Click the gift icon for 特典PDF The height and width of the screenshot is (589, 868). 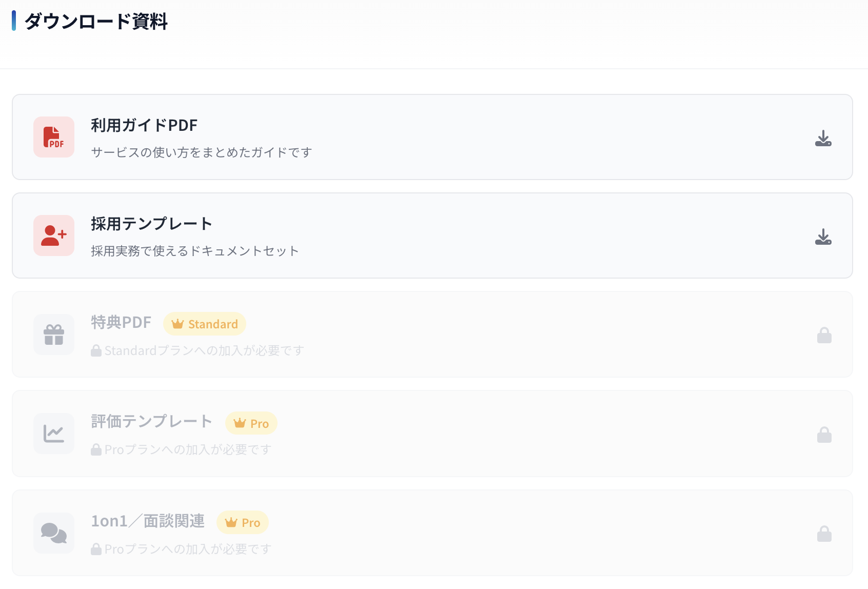(x=53, y=335)
